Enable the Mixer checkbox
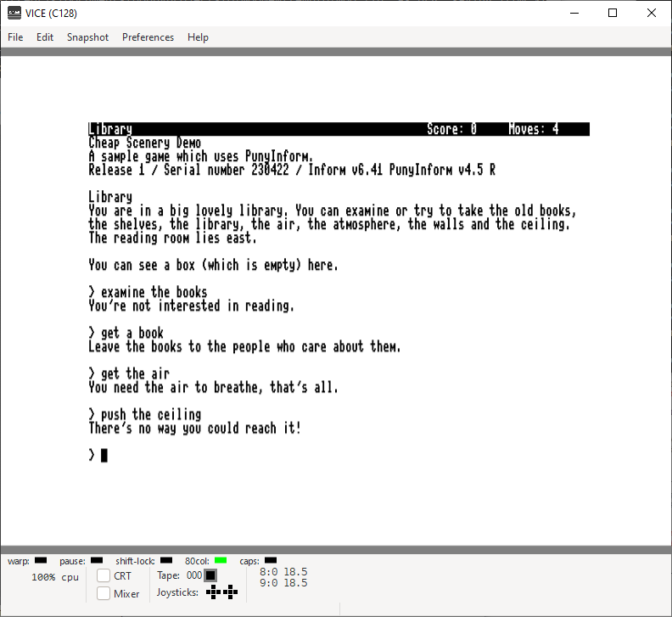This screenshot has width=672, height=617. point(104,593)
